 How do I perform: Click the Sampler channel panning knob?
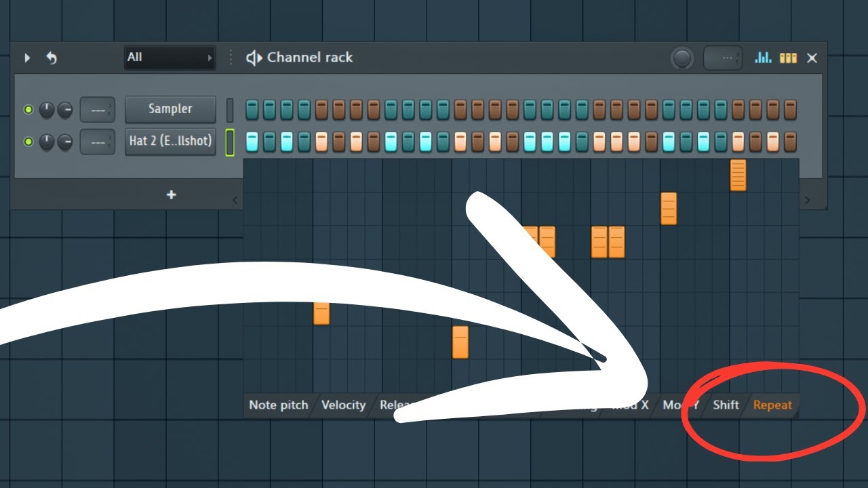[47, 109]
